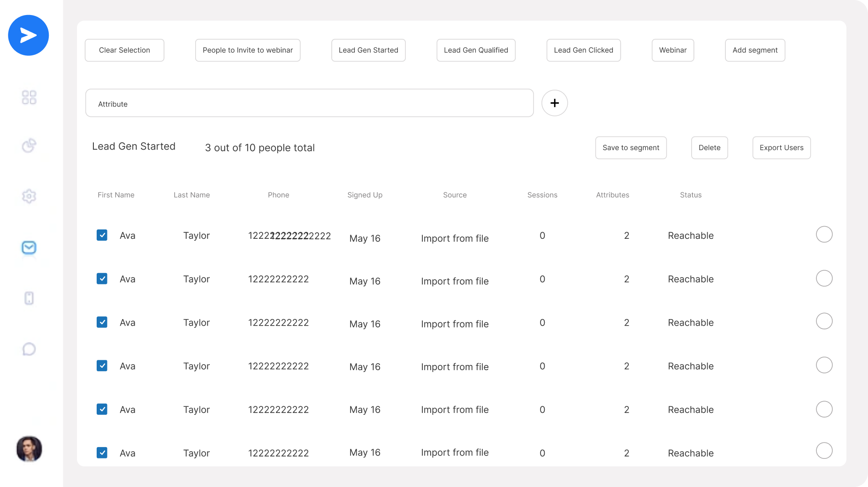Open the chat bubble icon in sidebar
Screen dimensions: 868x487
pos(29,349)
